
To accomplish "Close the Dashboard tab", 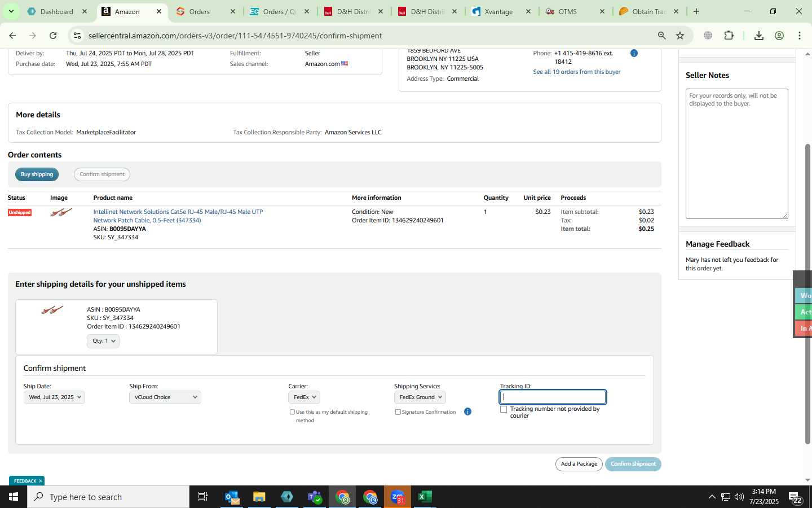I will 85,11.
